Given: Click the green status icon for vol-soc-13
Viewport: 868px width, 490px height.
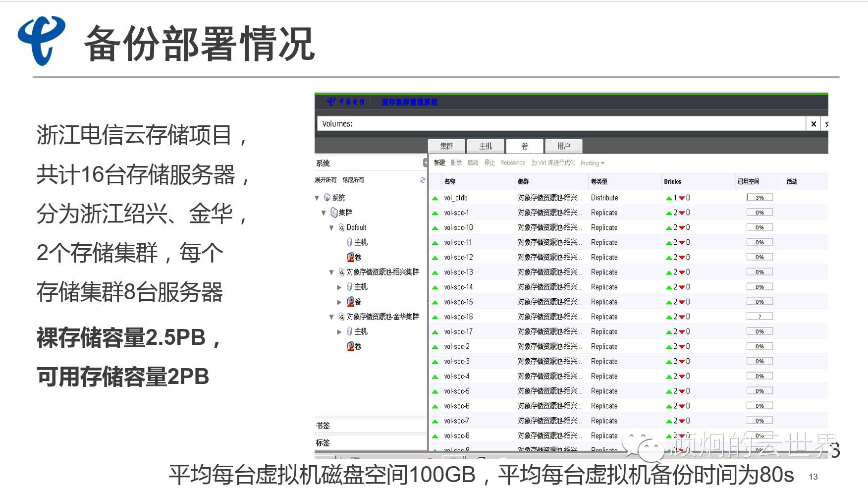Looking at the screenshot, I should pyautogui.click(x=435, y=272).
